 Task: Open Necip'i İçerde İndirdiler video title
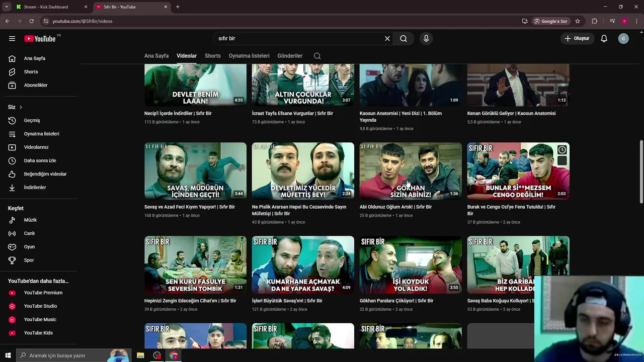178,114
